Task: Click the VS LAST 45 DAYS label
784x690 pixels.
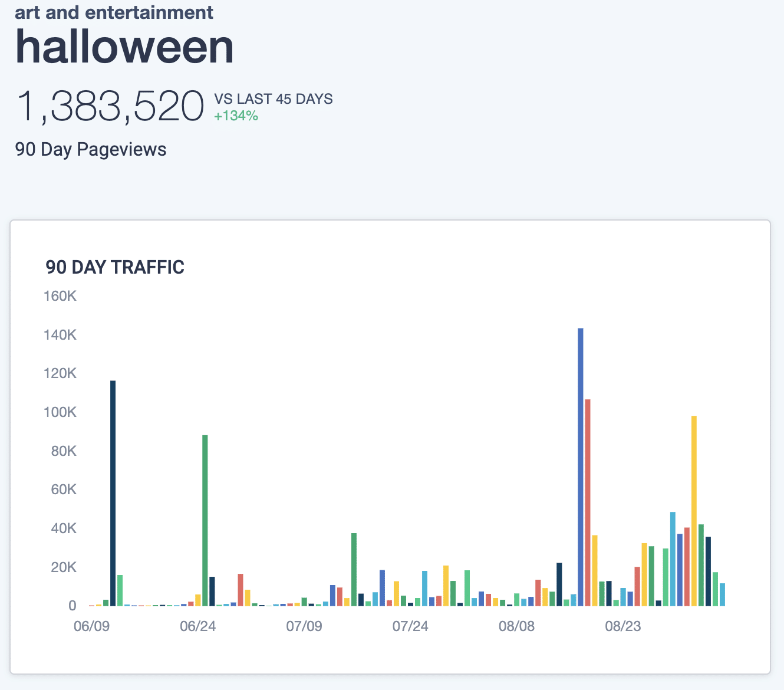Action: [274, 98]
